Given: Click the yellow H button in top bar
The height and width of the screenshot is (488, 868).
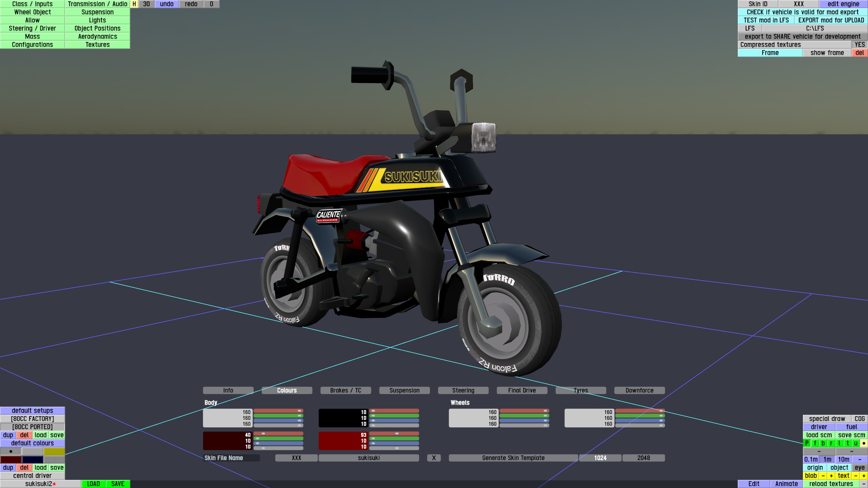Looking at the screenshot, I should tap(134, 4).
